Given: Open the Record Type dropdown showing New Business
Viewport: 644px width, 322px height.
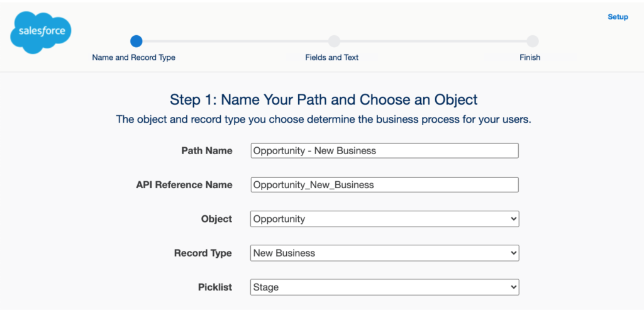Looking at the screenshot, I should 384,253.
